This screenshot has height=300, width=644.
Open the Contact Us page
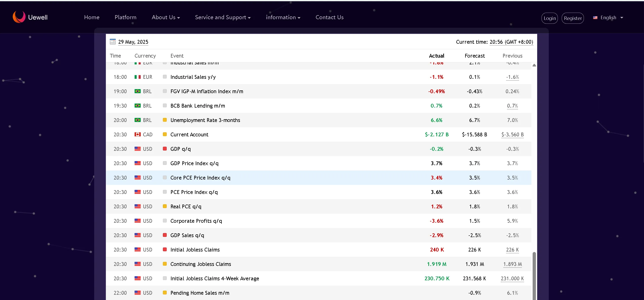coord(329,17)
